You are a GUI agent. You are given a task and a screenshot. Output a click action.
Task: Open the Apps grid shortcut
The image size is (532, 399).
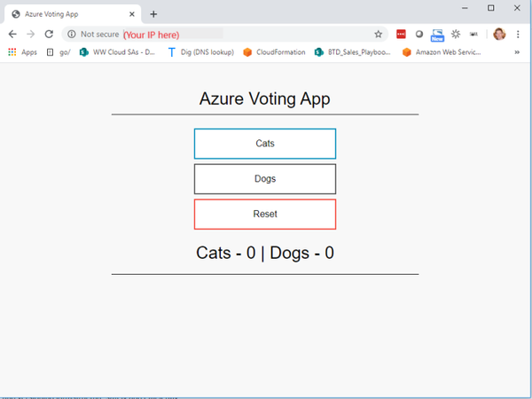[x=23, y=52]
